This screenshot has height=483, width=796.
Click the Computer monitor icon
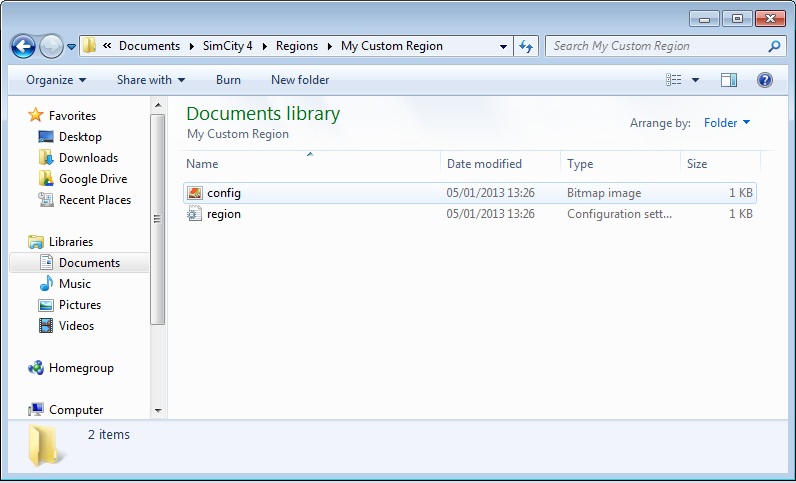(36, 409)
